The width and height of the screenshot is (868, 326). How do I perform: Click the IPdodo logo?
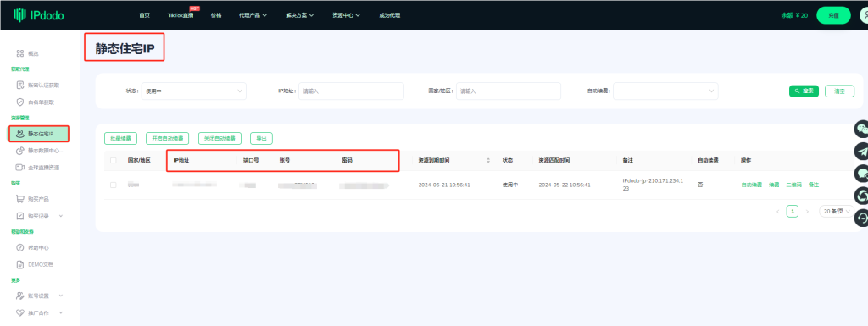coord(39,15)
